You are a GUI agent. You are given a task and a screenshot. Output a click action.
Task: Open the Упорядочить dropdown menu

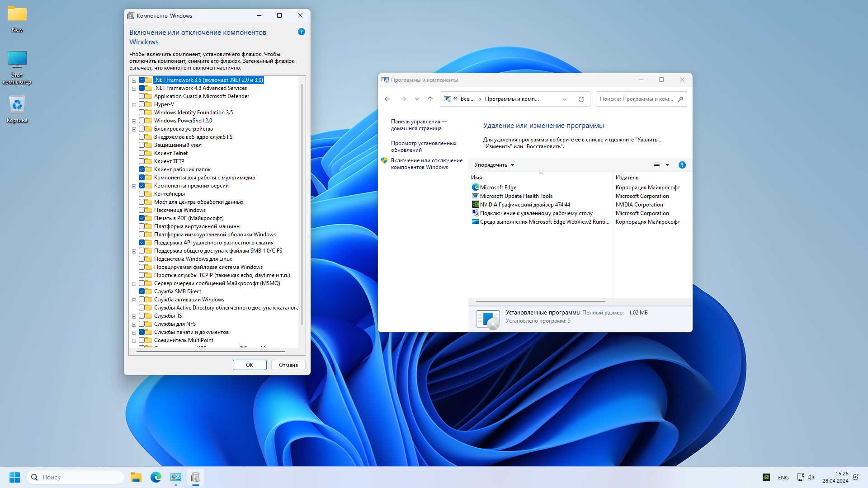coord(494,165)
